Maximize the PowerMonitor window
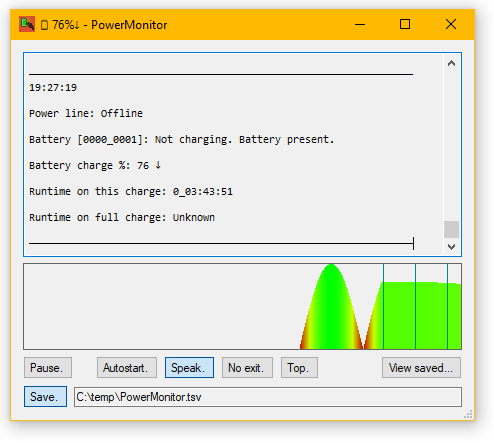Screen dimensions: 494x443 pos(405,24)
